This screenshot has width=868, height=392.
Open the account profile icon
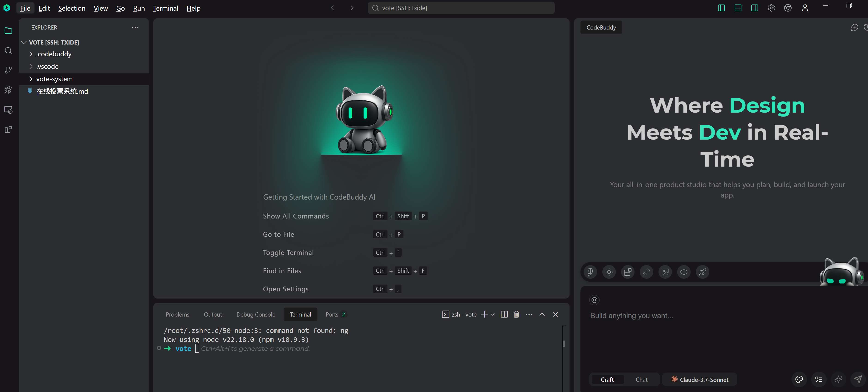(x=805, y=8)
